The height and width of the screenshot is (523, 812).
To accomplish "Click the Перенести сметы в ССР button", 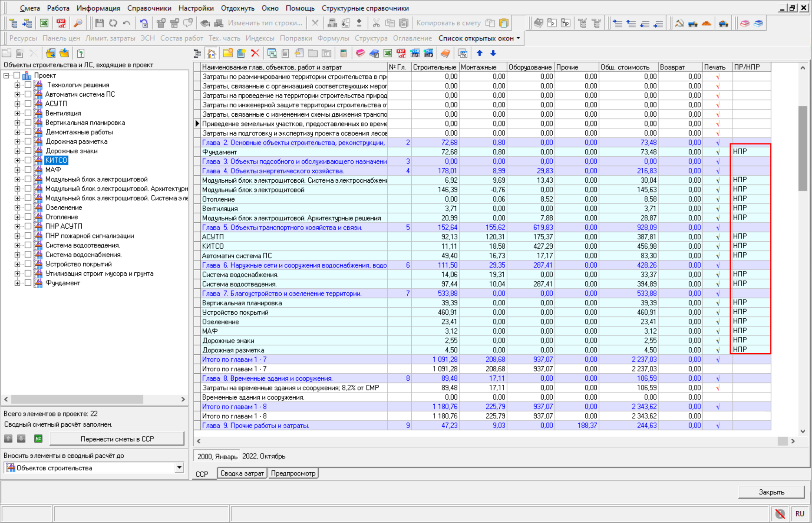I will pyautogui.click(x=117, y=439).
